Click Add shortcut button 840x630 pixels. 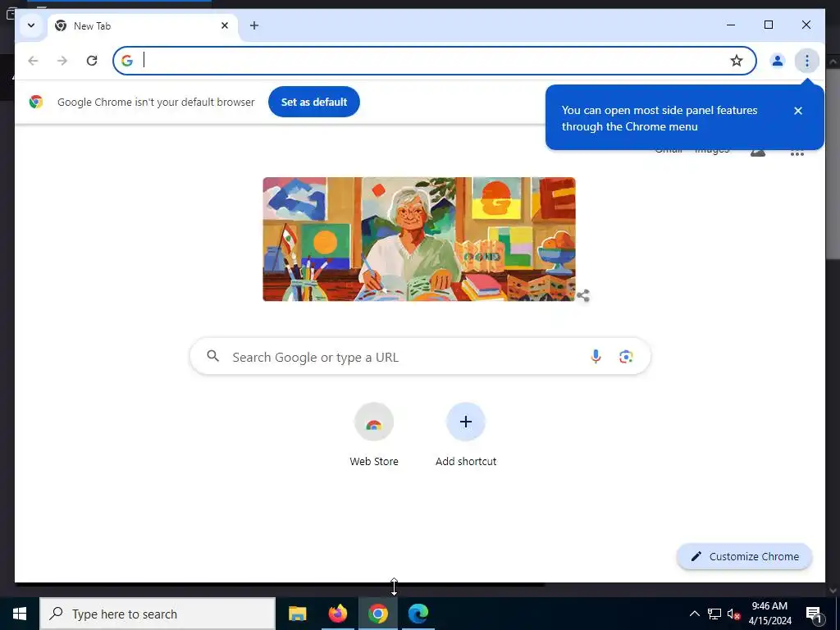coord(466,435)
